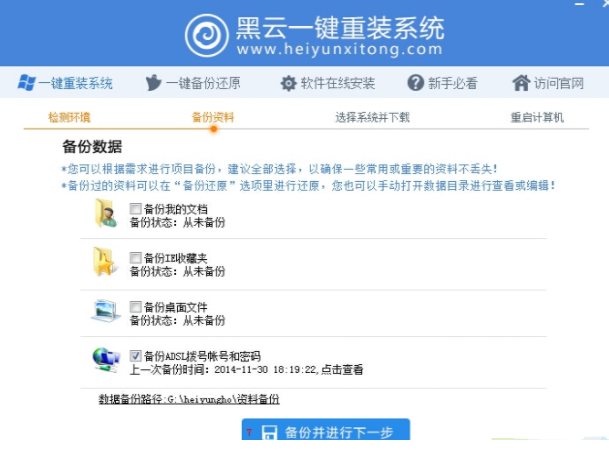Screen dimensions: 609x460
Task: Open the 访问官网 menu item
Action: 548,83
